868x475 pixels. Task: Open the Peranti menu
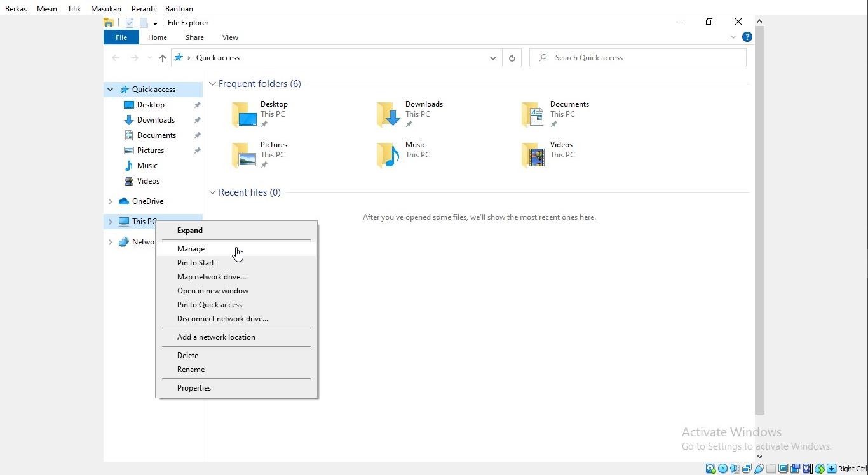143,8
